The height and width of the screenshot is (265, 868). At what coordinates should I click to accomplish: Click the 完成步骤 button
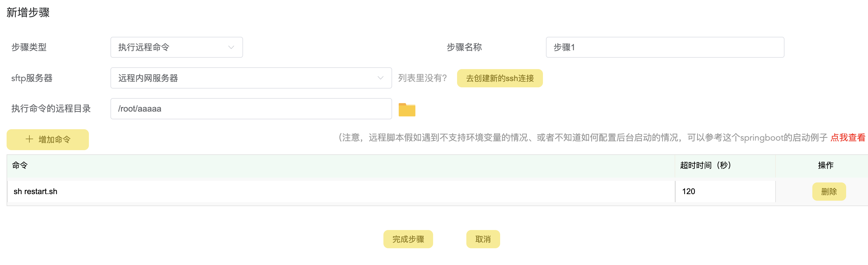point(408,239)
